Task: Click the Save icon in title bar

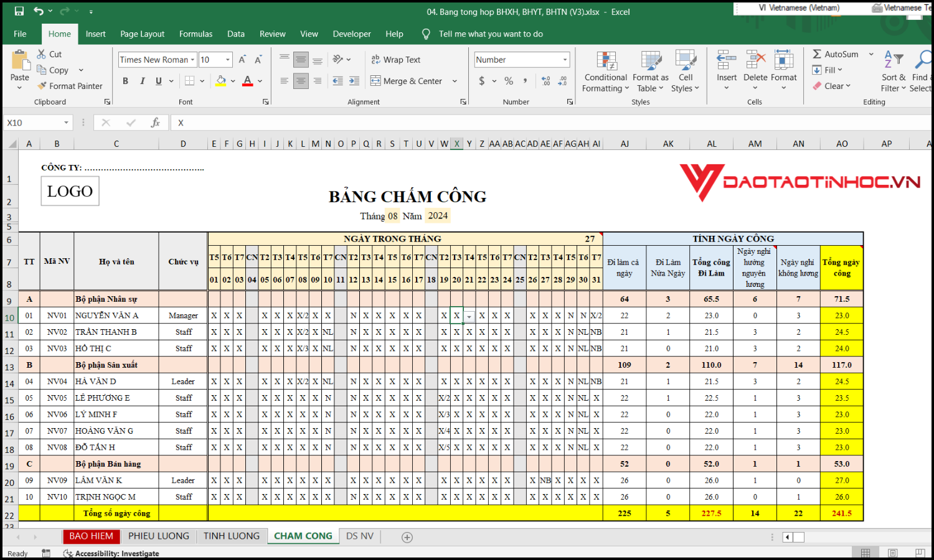Action: 19,11
